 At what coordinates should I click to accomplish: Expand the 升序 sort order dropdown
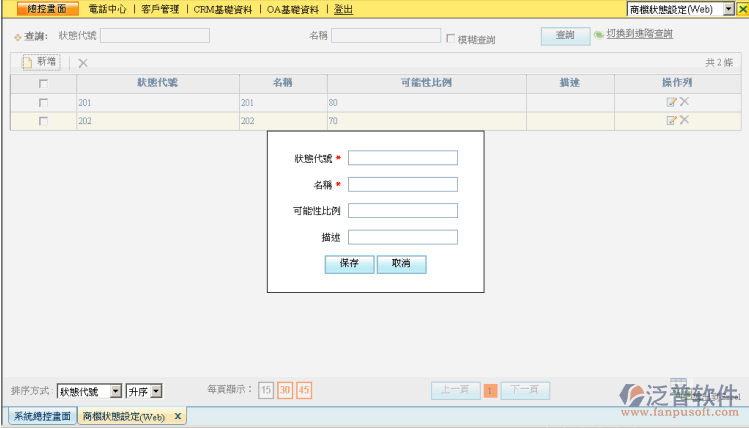(155, 391)
